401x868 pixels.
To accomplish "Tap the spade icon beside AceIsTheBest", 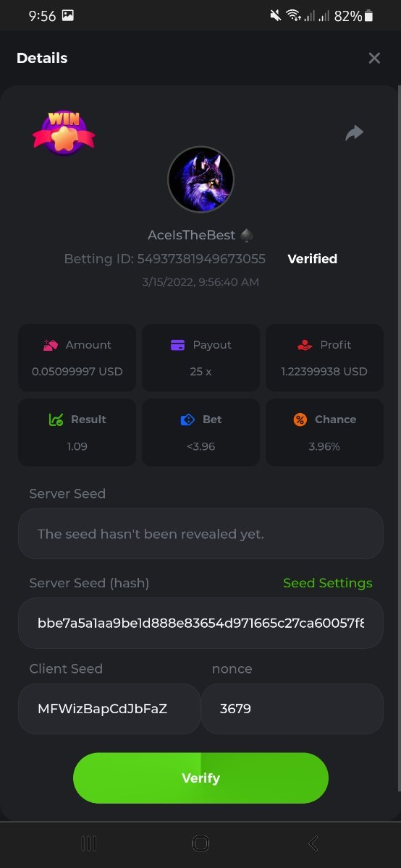I will 247,235.
